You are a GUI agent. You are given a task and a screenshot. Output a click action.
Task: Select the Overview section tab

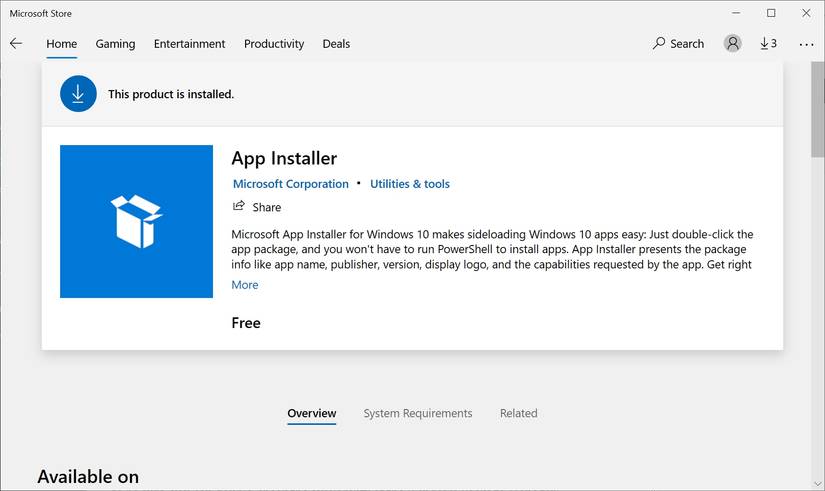tap(312, 413)
